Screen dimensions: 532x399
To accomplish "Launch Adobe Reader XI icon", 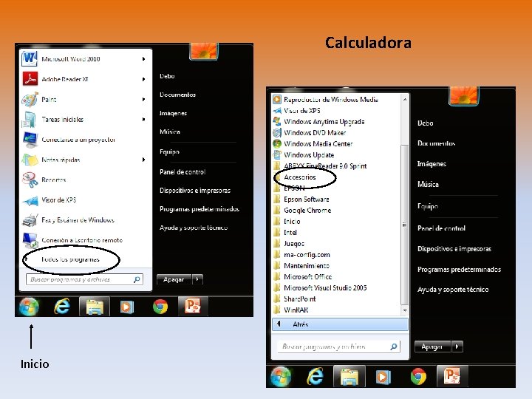I will coord(30,79).
